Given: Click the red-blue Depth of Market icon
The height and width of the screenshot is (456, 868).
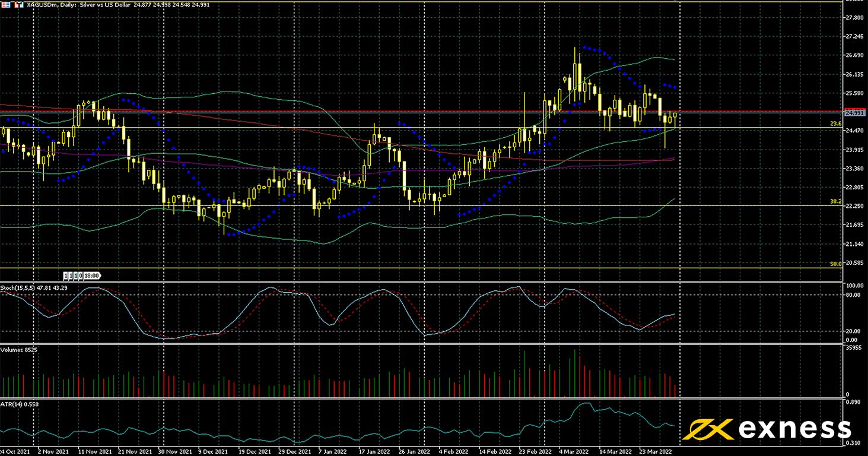Looking at the screenshot, I should pyautogui.click(x=6, y=4).
